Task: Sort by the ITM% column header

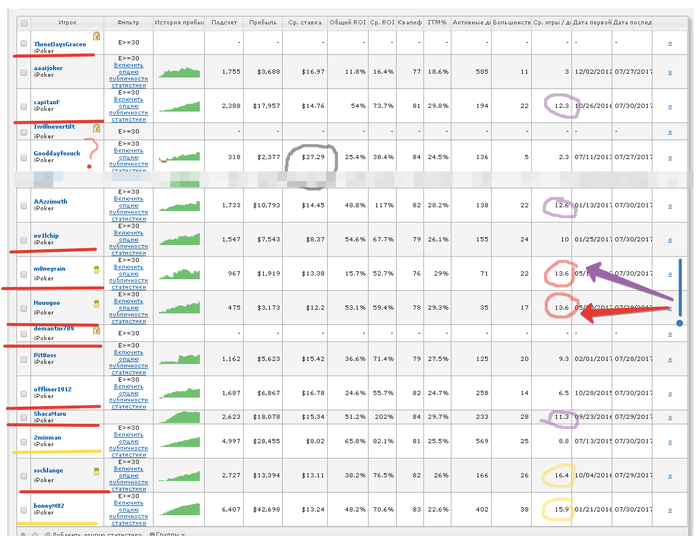Action: [x=437, y=22]
